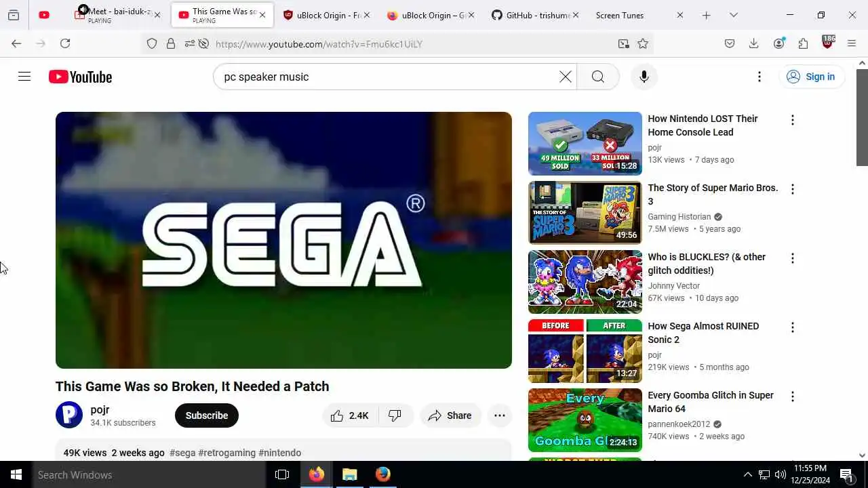Visit the Gaming Historian channel
Viewport: 868px width, 488px height.
pos(679,217)
